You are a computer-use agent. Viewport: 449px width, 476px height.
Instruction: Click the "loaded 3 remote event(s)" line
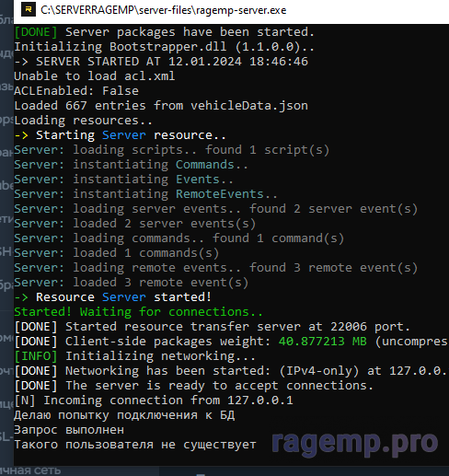[131, 283]
